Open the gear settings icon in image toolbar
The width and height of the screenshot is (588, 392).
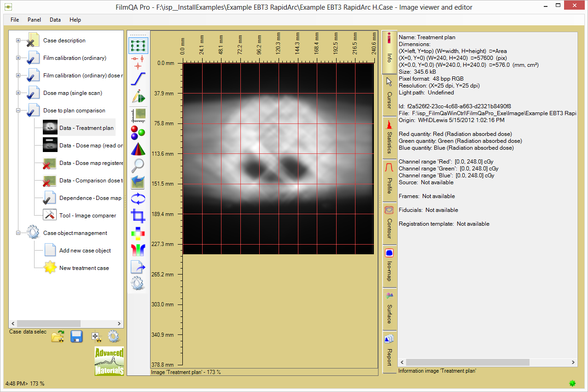coord(138,284)
